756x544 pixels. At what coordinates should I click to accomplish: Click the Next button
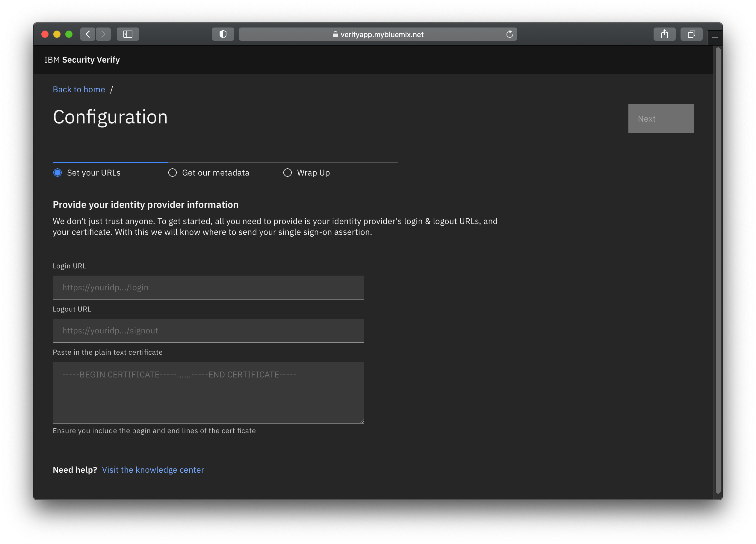tap(661, 119)
